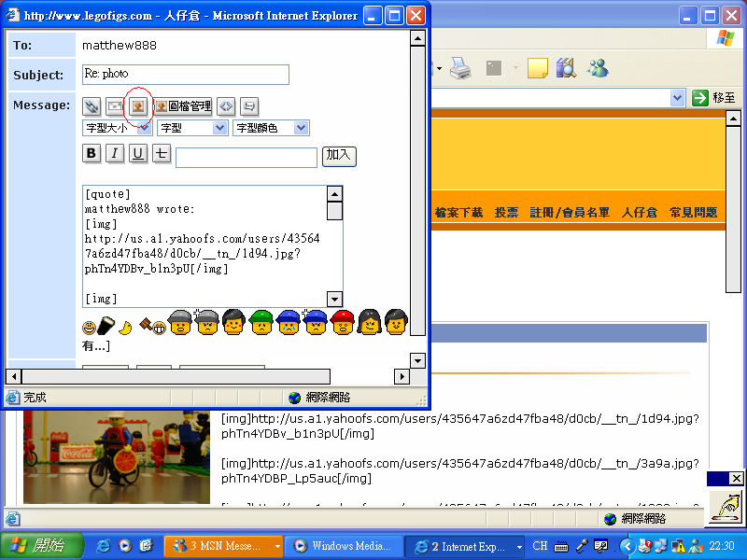Open 圖檔管理 file manager
Image resolution: width=747 pixels, height=560 pixels.
pyautogui.click(x=187, y=106)
